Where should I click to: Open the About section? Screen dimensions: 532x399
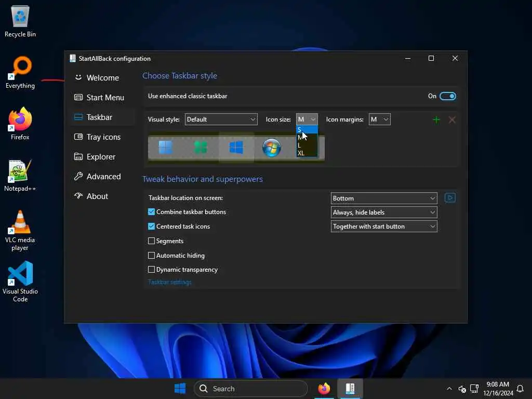[x=103, y=196]
